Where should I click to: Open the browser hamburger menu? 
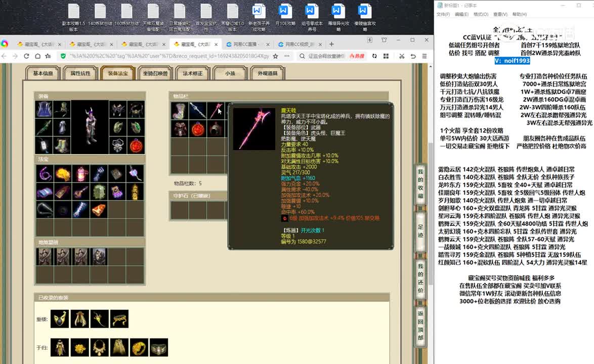coord(425,56)
